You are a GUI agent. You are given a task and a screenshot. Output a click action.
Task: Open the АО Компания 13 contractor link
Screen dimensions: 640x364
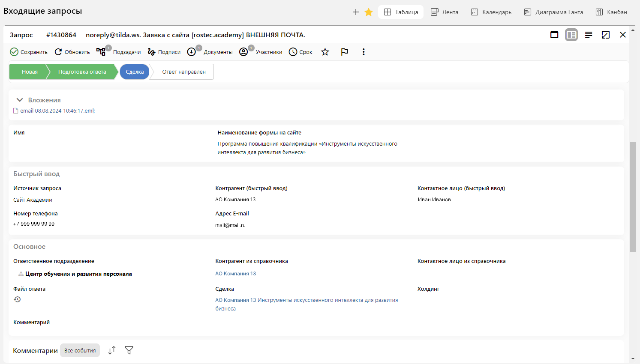235,273
